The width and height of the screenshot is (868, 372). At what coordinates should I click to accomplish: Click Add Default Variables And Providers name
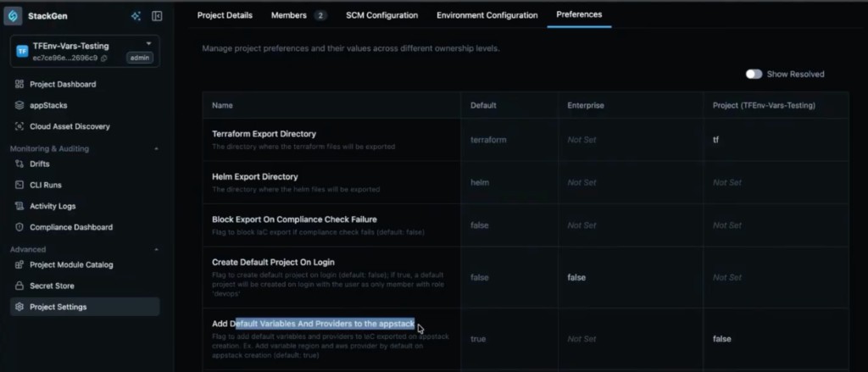pos(314,324)
